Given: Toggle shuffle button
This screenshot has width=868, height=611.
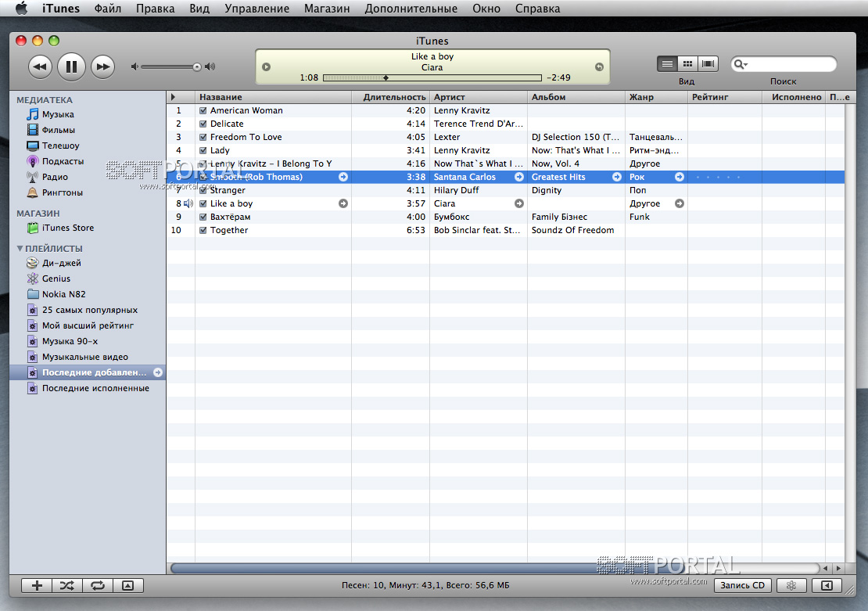Looking at the screenshot, I should [67, 585].
